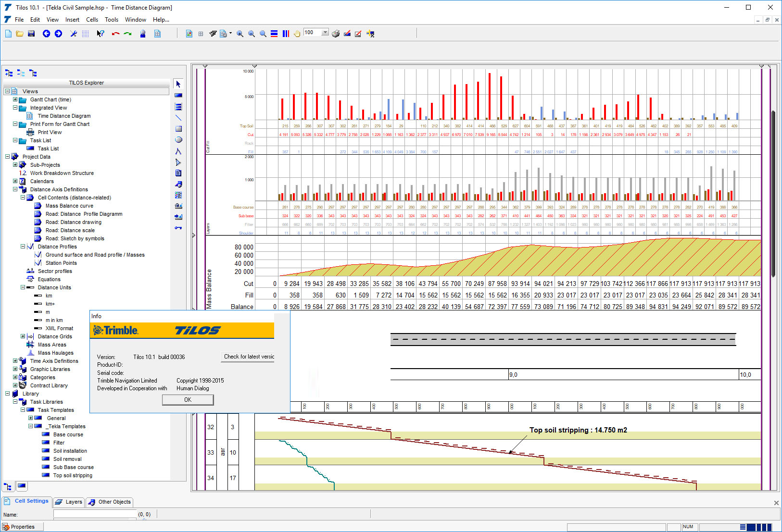782x532 pixels.
Task: Select Contract Library tree item
Action: tap(49, 385)
